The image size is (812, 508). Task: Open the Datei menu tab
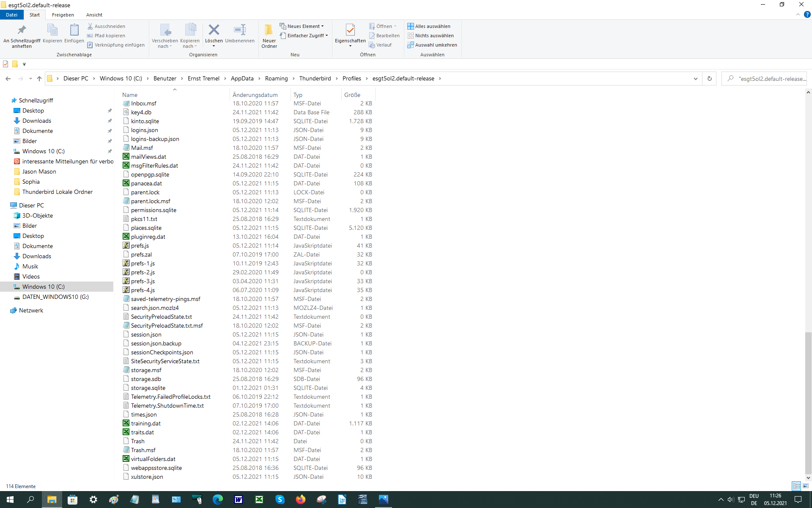[x=11, y=15]
